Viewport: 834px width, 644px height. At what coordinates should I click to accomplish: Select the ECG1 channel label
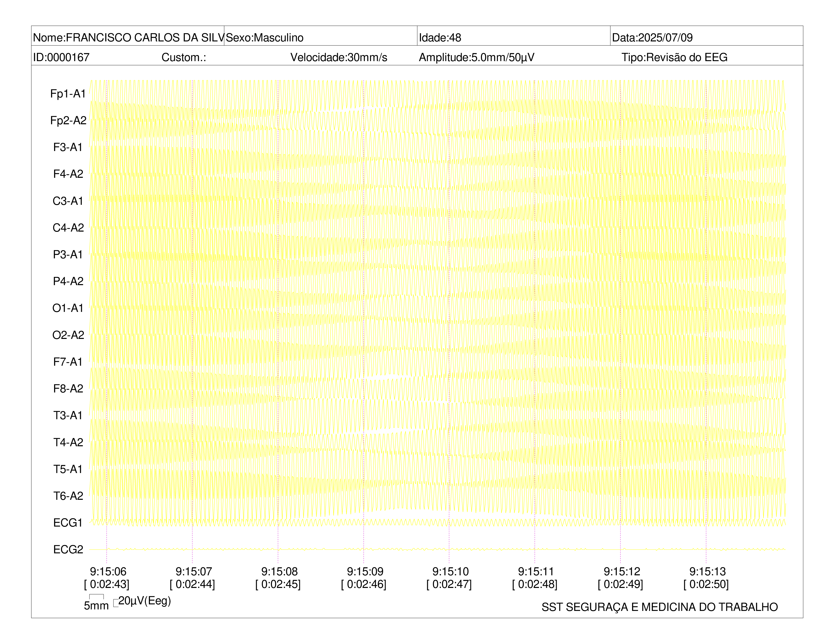pos(68,523)
